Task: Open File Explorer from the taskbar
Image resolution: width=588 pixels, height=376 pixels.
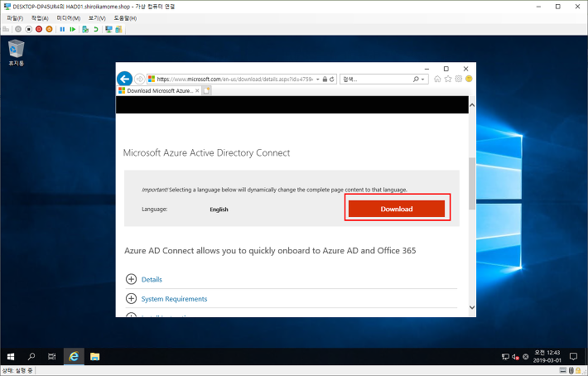Action: pyautogui.click(x=95, y=356)
